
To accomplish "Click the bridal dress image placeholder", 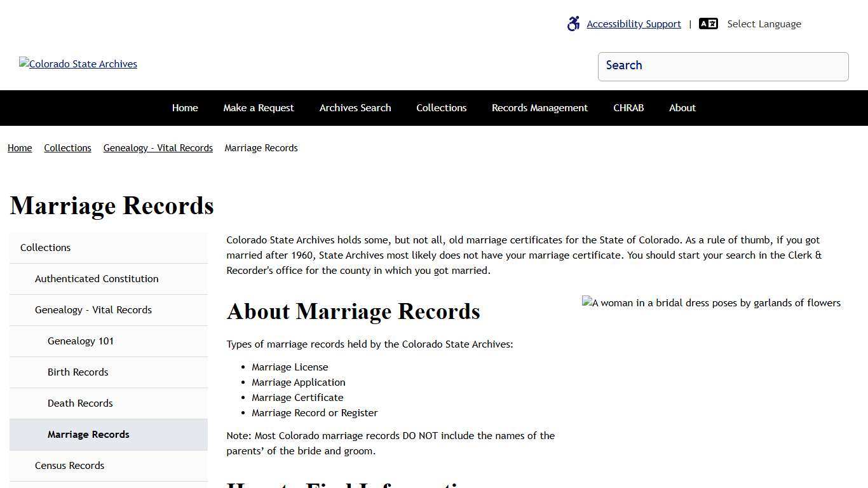I will 711,303.
